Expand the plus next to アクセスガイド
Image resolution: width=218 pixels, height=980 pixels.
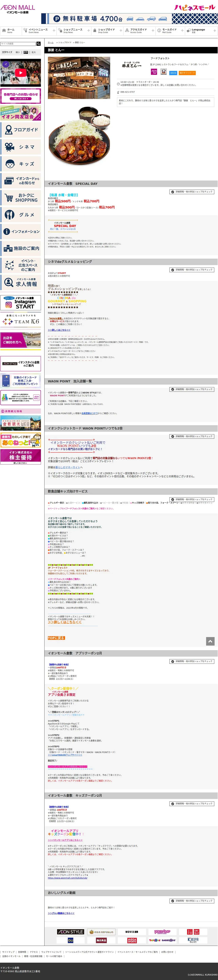pyautogui.click(x=153, y=30)
